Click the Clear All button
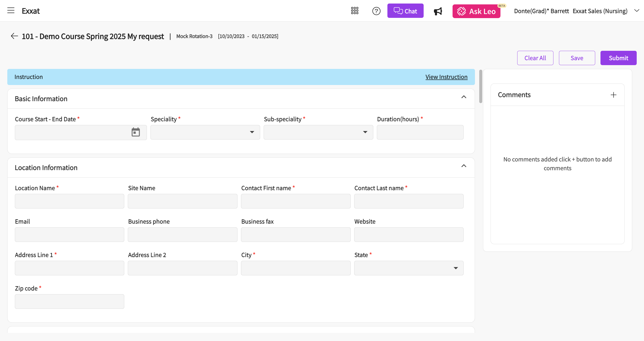Viewport: 644px width, 341px height. tap(535, 58)
